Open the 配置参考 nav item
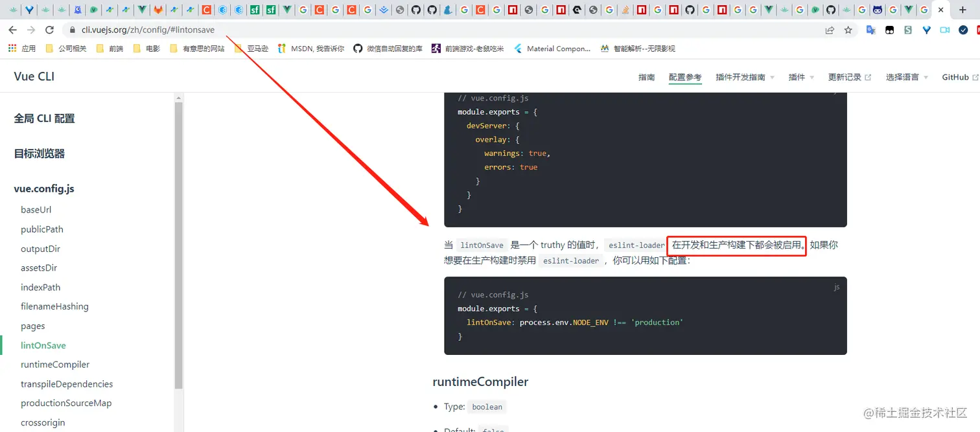The height and width of the screenshot is (432, 980). pos(685,77)
